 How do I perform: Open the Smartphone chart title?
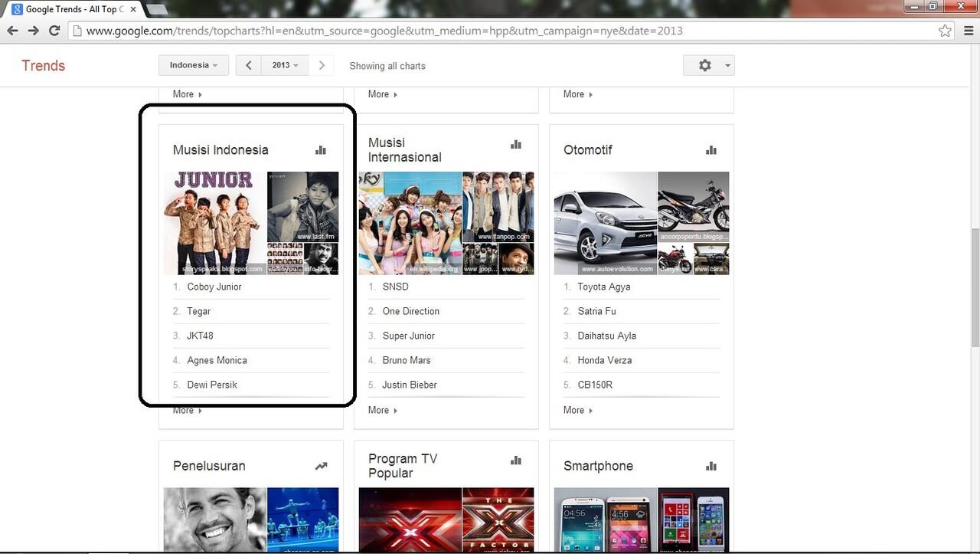point(598,466)
